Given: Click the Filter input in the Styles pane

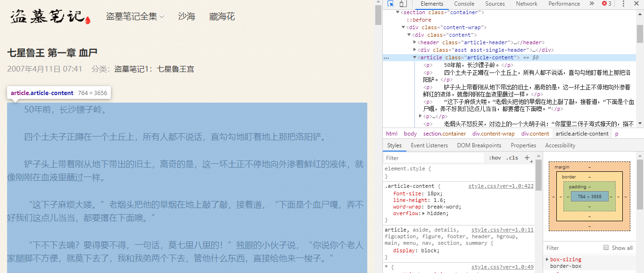Looking at the screenshot, I should pyautogui.click(x=424, y=158).
